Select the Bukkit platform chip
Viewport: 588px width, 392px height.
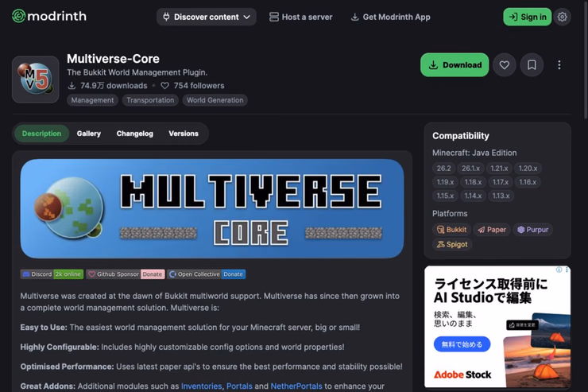451,230
